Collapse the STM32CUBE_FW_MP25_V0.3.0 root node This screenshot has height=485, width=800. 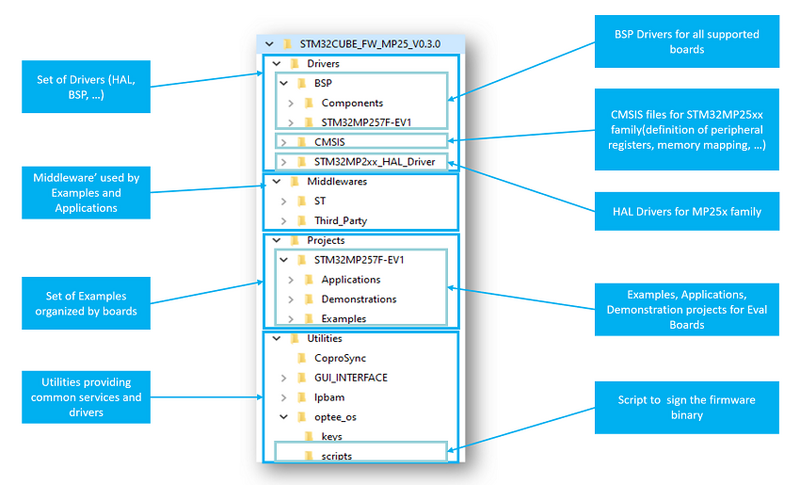tap(269, 44)
